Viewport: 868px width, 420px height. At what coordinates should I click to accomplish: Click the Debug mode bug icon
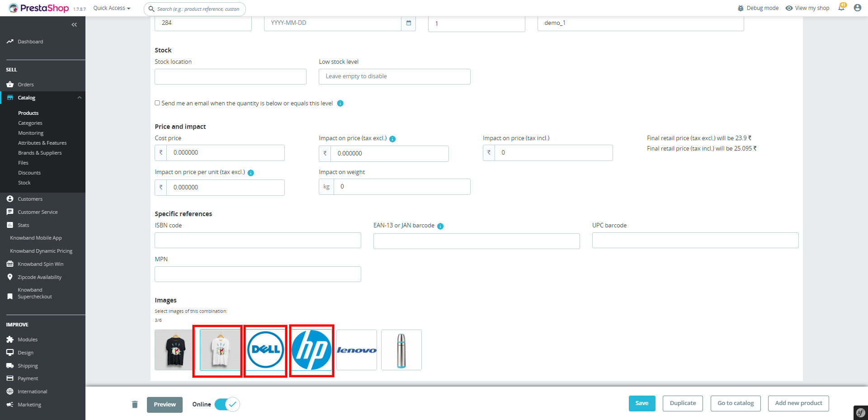pyautogui.click(x=741, y=8)
